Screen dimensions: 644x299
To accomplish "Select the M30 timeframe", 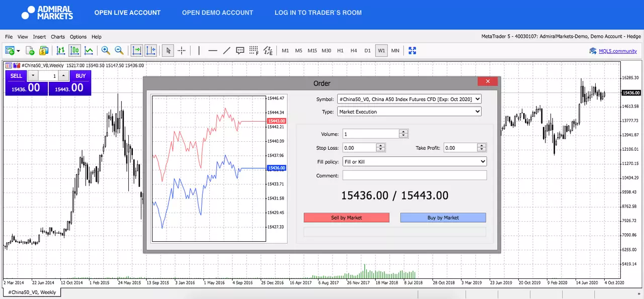I will (327, 51).
